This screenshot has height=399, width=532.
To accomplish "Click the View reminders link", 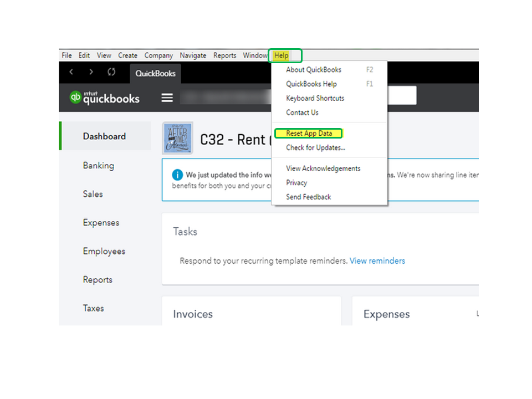I will [377, 260].
